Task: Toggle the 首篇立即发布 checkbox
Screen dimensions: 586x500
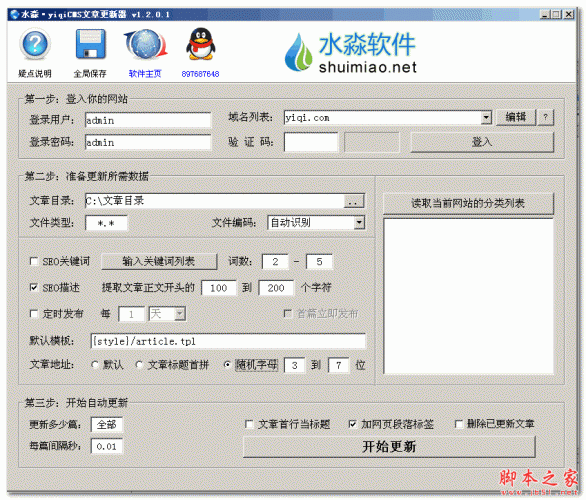Action: [288, 313]
